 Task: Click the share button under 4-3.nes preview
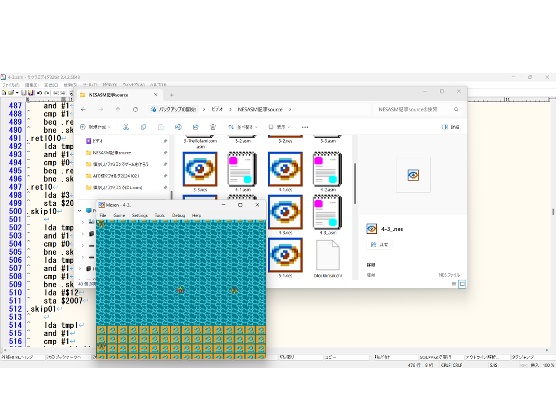[379, 245]
